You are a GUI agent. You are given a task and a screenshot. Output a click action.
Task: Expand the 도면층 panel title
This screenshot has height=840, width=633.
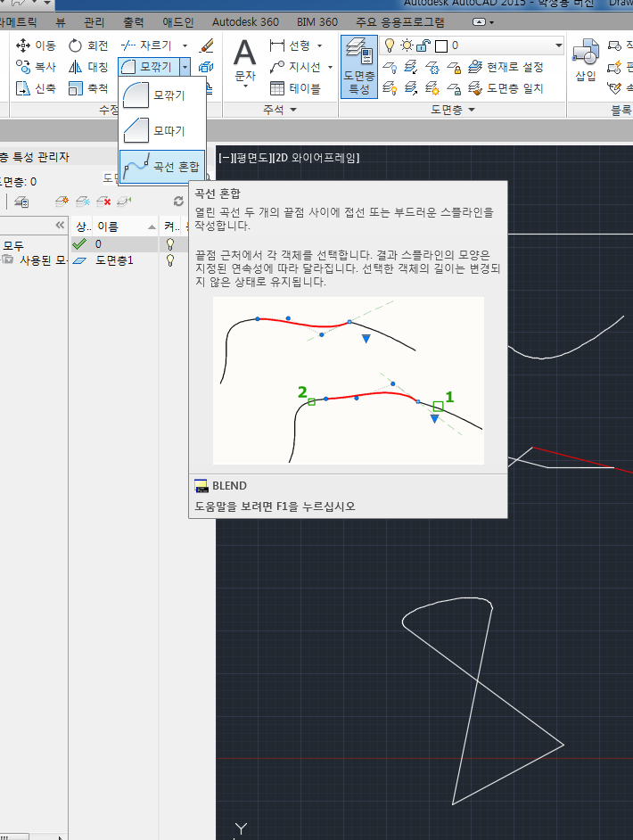point(453,110)
